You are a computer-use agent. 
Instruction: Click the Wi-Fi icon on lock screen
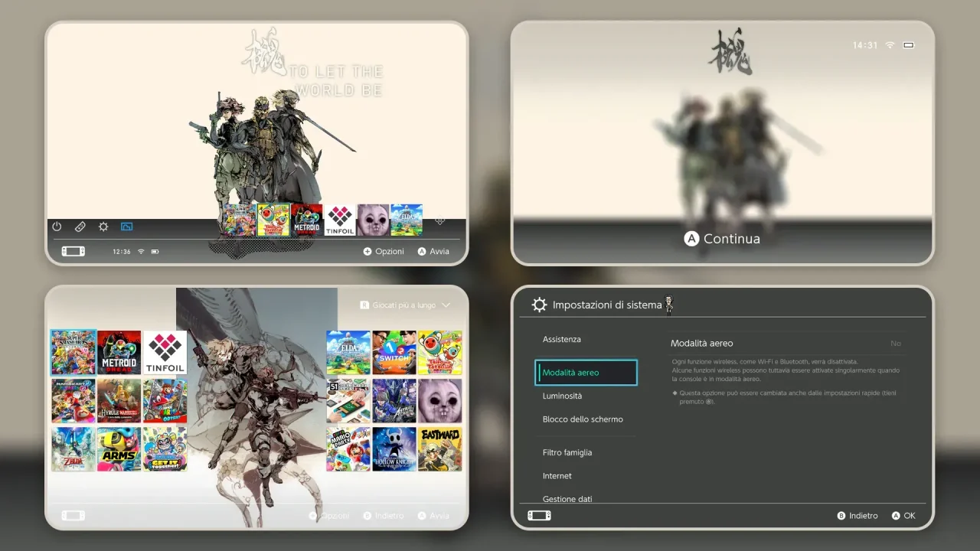pos(890,45)
